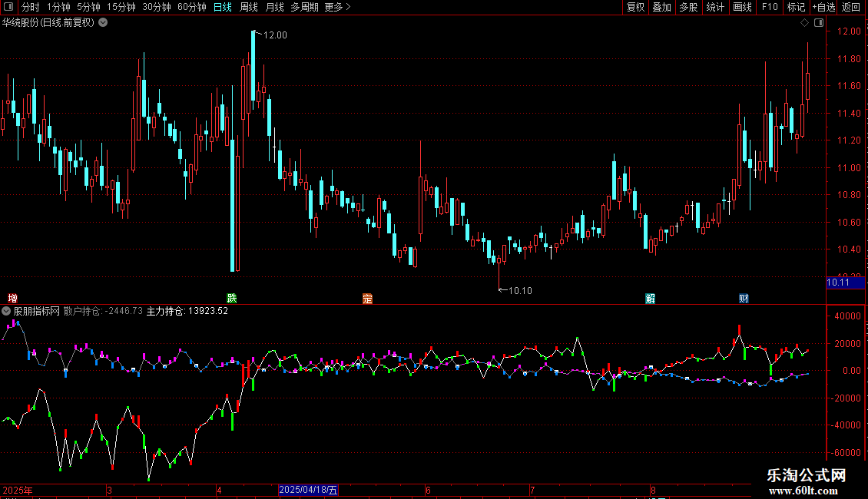Select the 5分钟 period tab
This screenshot has height=499, width=868.
click(x=88, y=7)
